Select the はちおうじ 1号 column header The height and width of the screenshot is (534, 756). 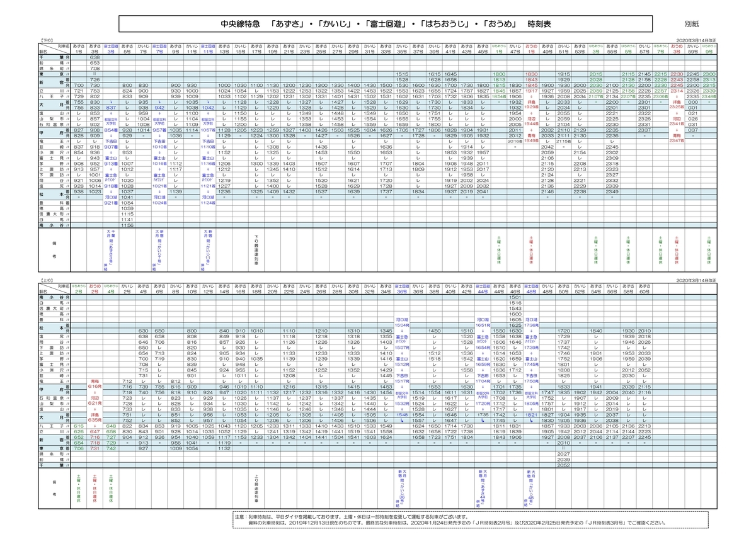pyautogui.click(x=500, y=48)
